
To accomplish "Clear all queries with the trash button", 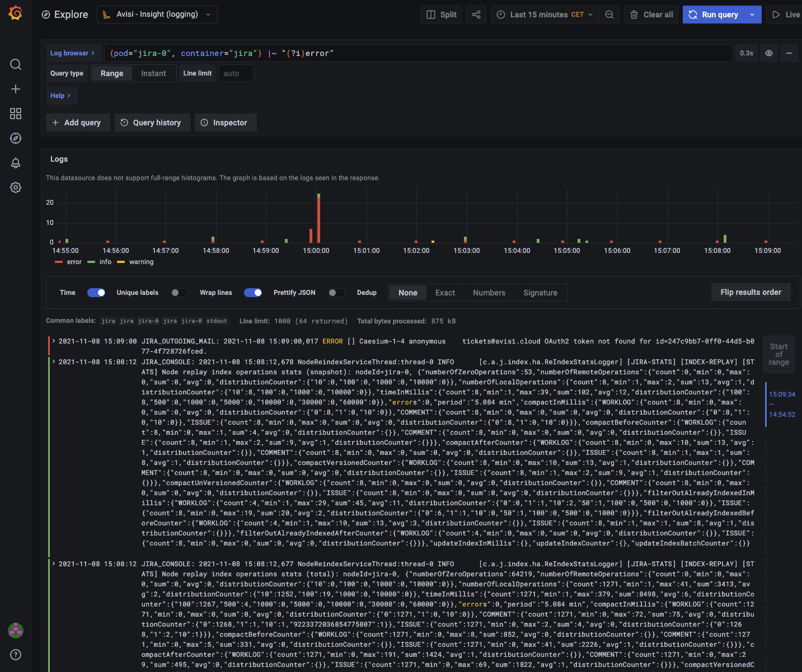I will pyautogui.click(x=651, y=15).
